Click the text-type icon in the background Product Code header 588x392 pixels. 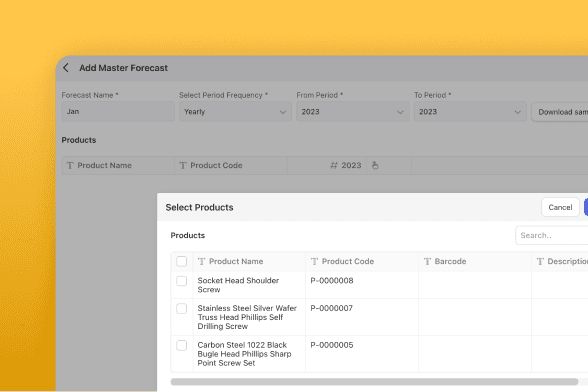click(183, 165)
